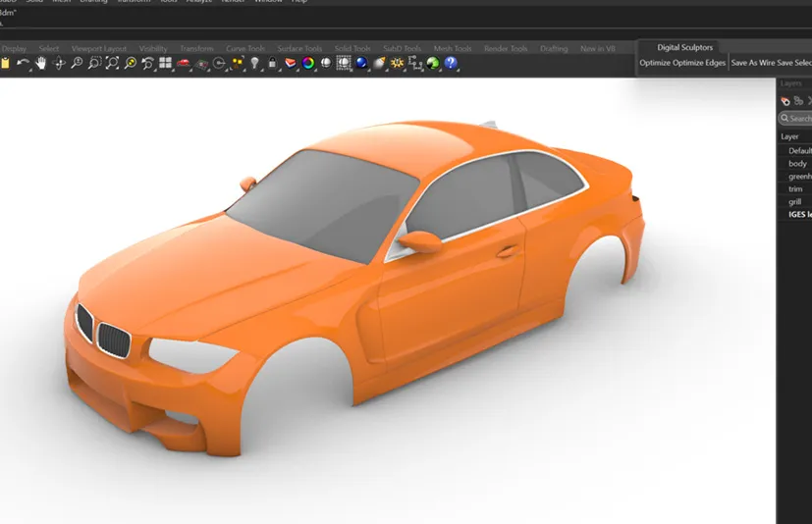This screenshot has height=524, width=812.
Task: Select the Rotate View tool
Action: click(x=59, y=63)
